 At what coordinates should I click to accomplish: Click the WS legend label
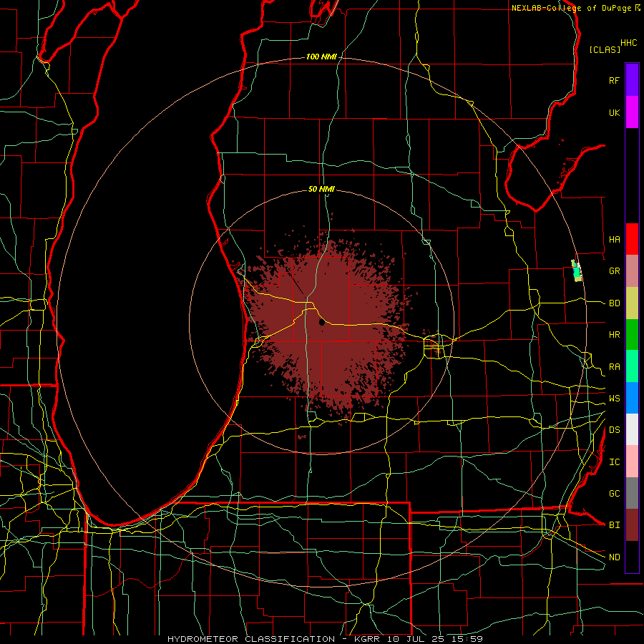click(x=614, y=398)
